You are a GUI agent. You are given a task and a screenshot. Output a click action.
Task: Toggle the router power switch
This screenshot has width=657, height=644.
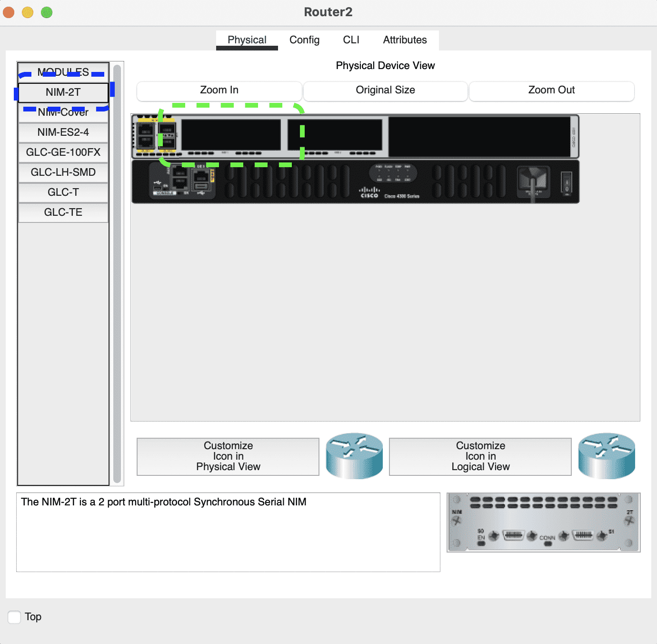(566, 182)
